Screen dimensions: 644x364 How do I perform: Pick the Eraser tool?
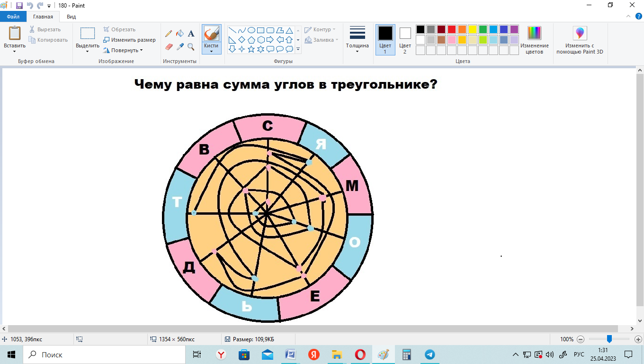pos(169,46)
